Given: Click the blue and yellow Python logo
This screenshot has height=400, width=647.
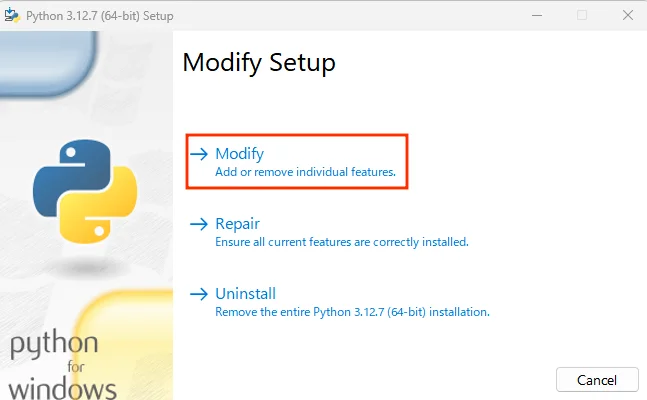Looking at the screenshot, I should 85,191.
